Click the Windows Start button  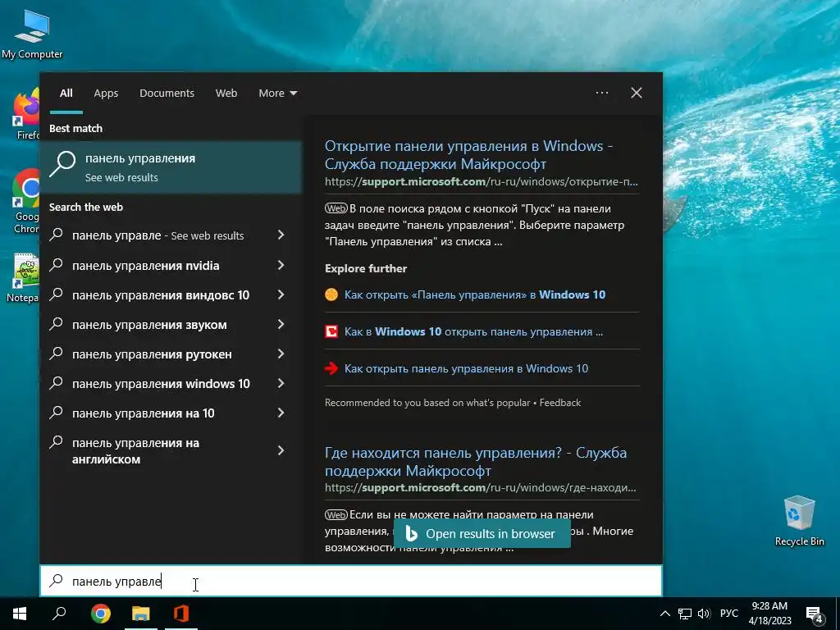point(20,614)
